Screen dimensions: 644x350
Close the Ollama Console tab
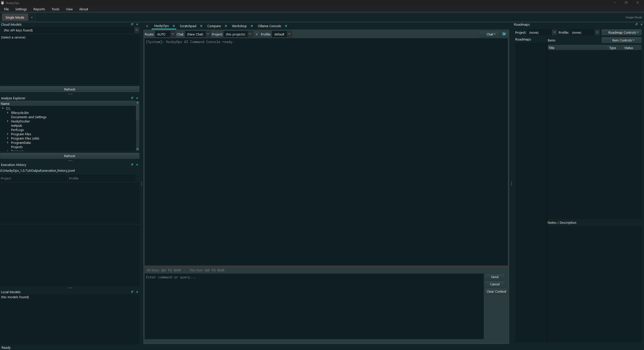pyautogui.click(x=286, y=26)
